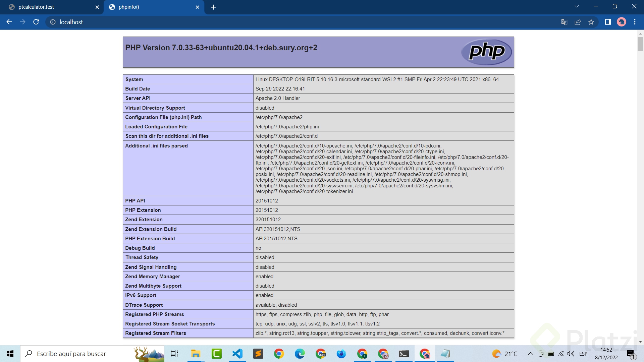Image resolution: width=644 pixels, height=362 pixels.
Task: Click the browser back arrow
Action: click(9, 22)
